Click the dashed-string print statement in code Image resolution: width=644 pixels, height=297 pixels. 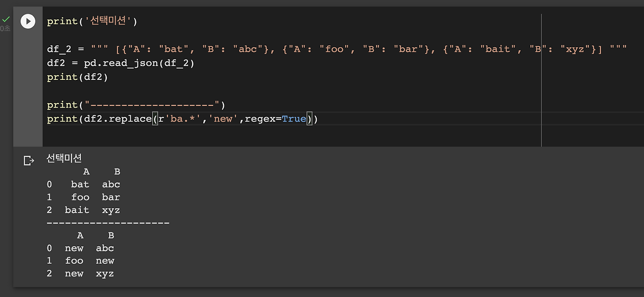[x=136, y=105]
